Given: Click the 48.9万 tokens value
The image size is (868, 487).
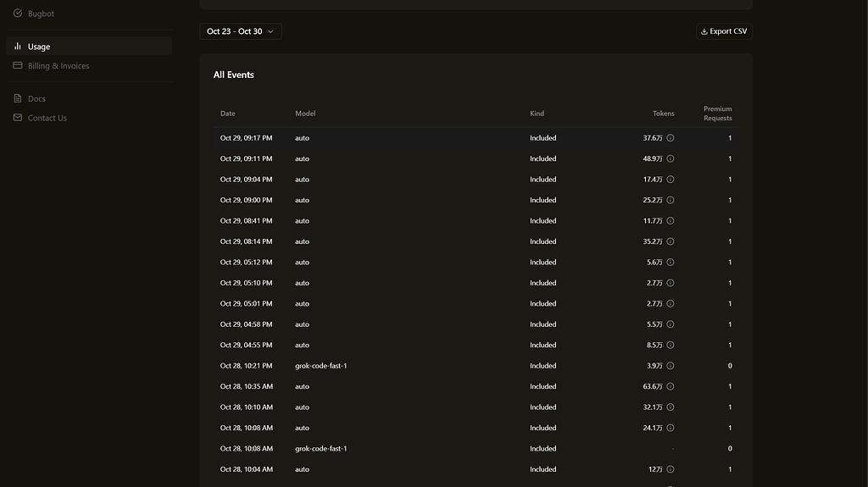Looking at the screenshot, I should (x=652, y=158).
